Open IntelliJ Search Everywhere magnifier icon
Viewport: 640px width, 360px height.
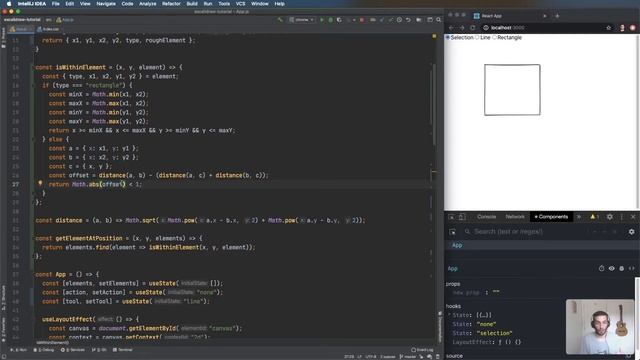pos(439,20)
